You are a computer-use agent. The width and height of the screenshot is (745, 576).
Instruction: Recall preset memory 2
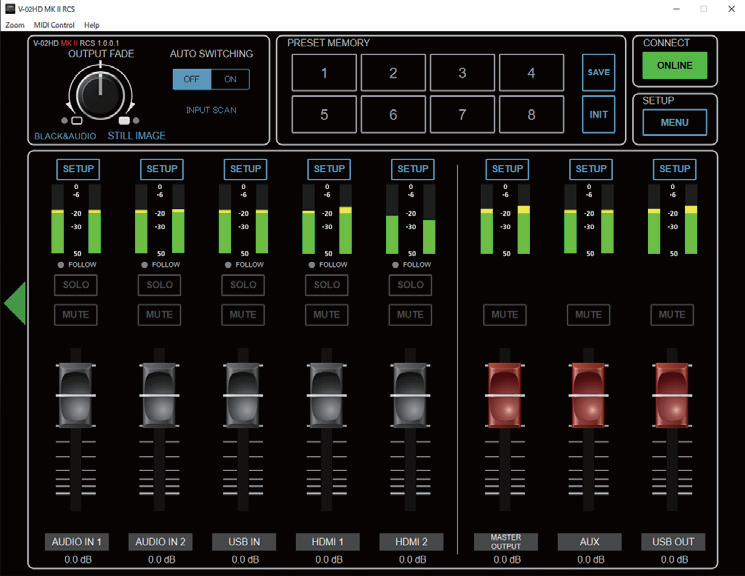[x=393, y=73]
